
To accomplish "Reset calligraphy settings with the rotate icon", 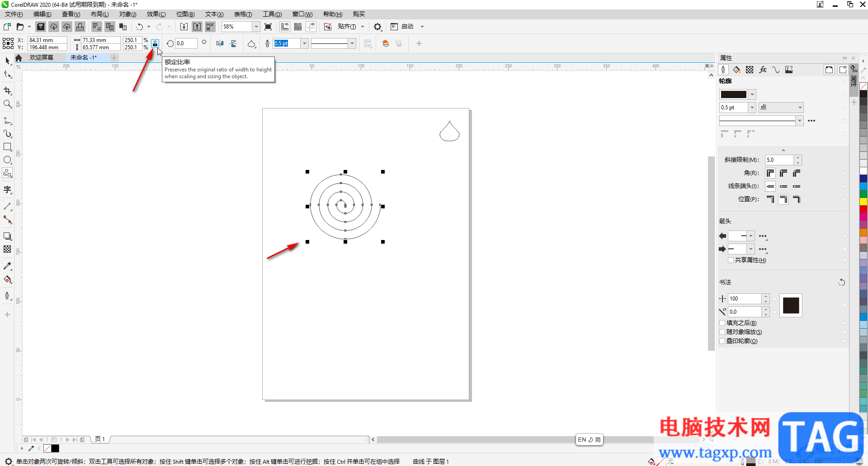I will pyautogui.click(x=841, y=282).
